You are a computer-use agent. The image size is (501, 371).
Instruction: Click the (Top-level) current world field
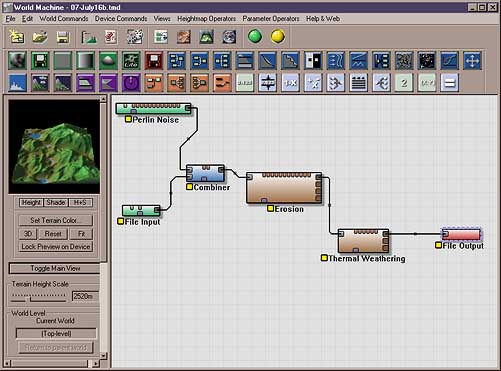point(56,333)
